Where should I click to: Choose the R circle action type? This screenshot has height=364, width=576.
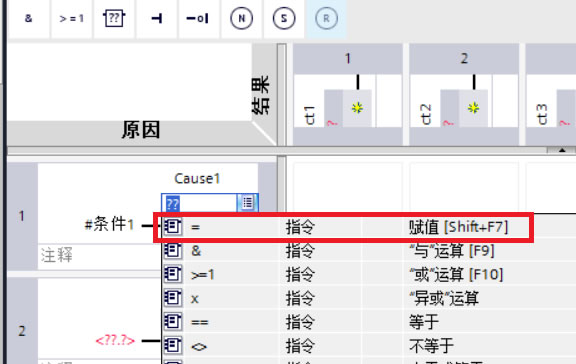(x=326, y=18)
